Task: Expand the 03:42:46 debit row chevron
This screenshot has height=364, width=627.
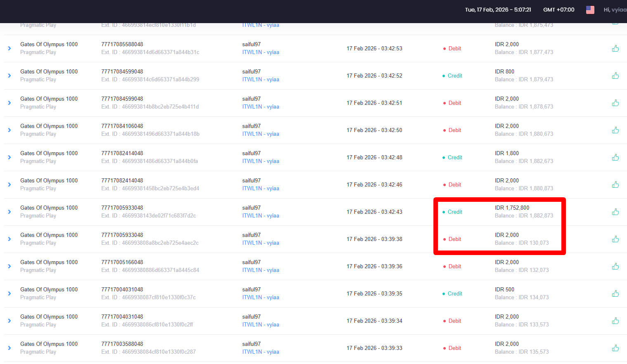Action: [9, 184]
